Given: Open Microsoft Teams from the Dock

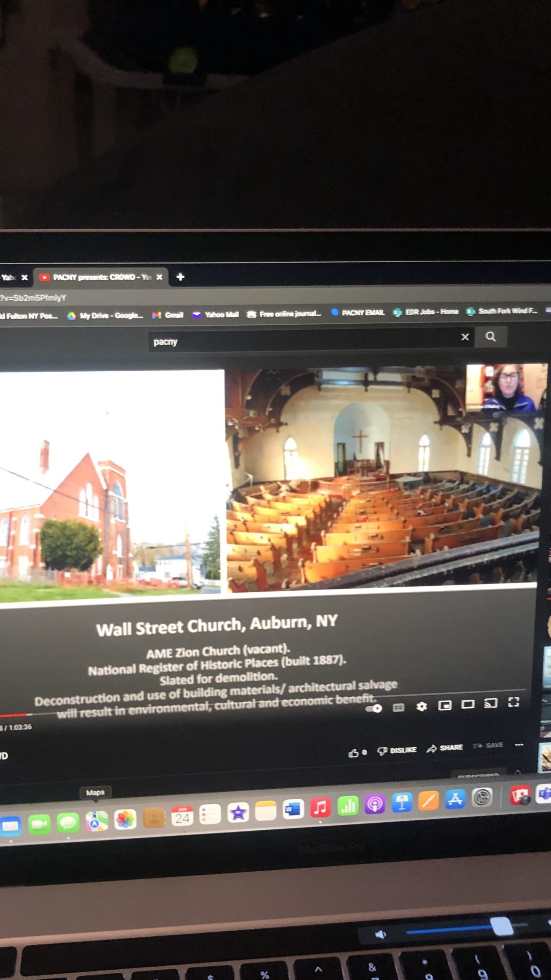Looking at the screenshot, I should (x=544, y=794).
